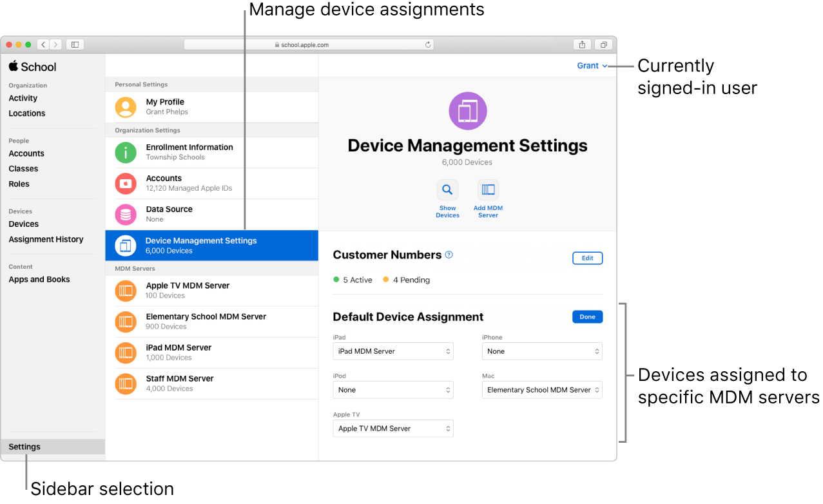823x504 pixels.
Task: Open Roles in the sidebar
Action: (19, 184)
